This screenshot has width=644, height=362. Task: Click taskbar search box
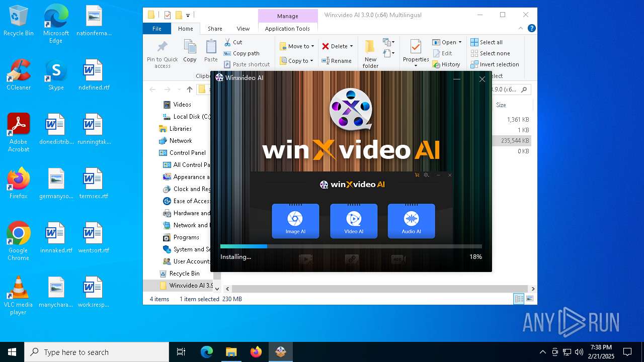click(97, 352)
